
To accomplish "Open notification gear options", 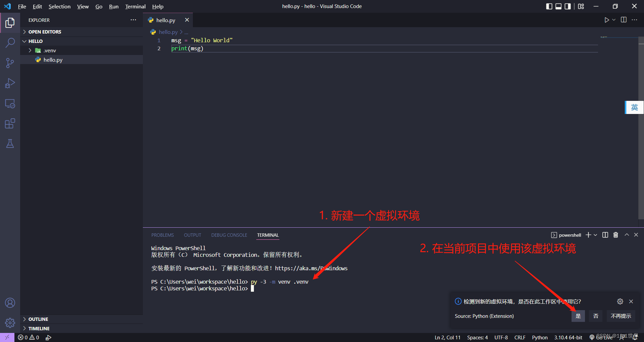I will click(x=620, y=301).
